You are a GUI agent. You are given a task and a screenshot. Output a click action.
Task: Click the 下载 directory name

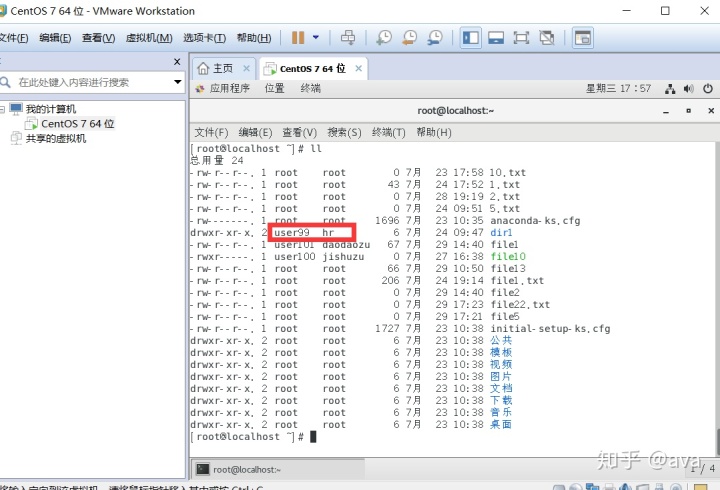(x=501, y=400)
